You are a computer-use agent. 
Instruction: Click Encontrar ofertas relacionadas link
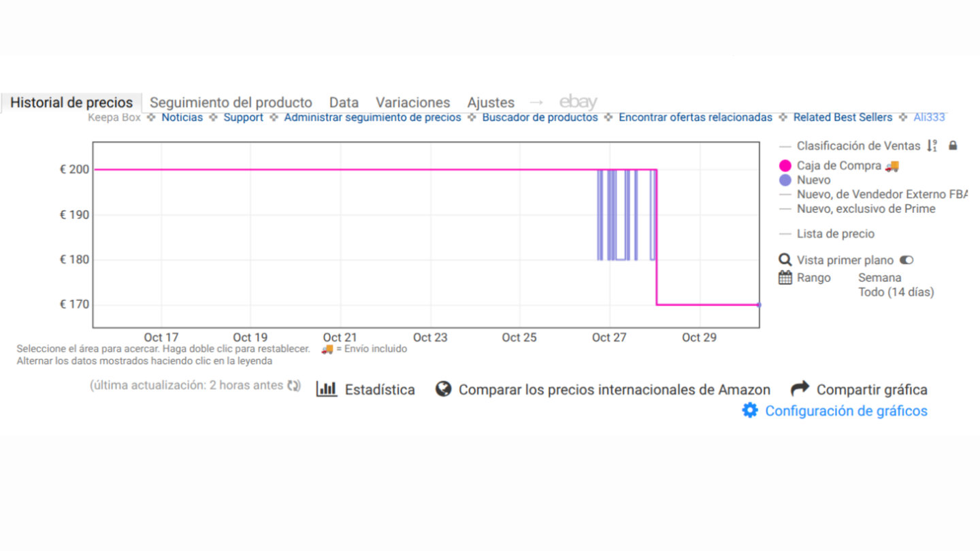pos(695,118)
